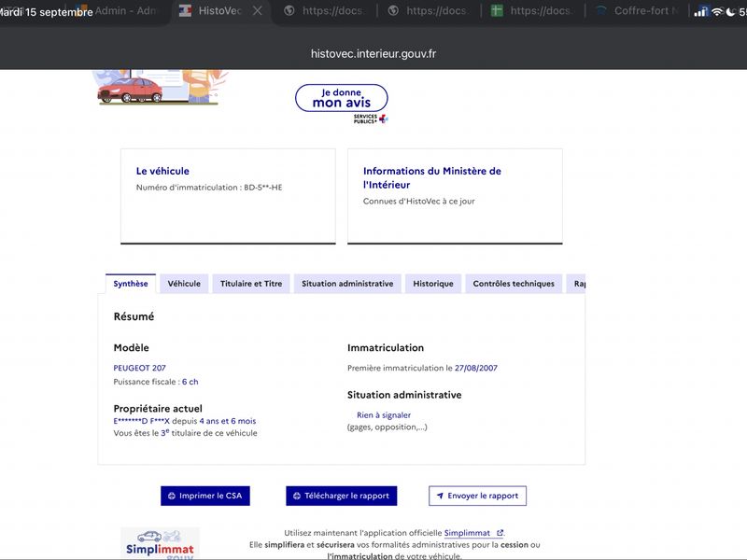Click the histovec.interieur.gouv.fr address bar
The image size is (747, 560).
click(373, 54)
